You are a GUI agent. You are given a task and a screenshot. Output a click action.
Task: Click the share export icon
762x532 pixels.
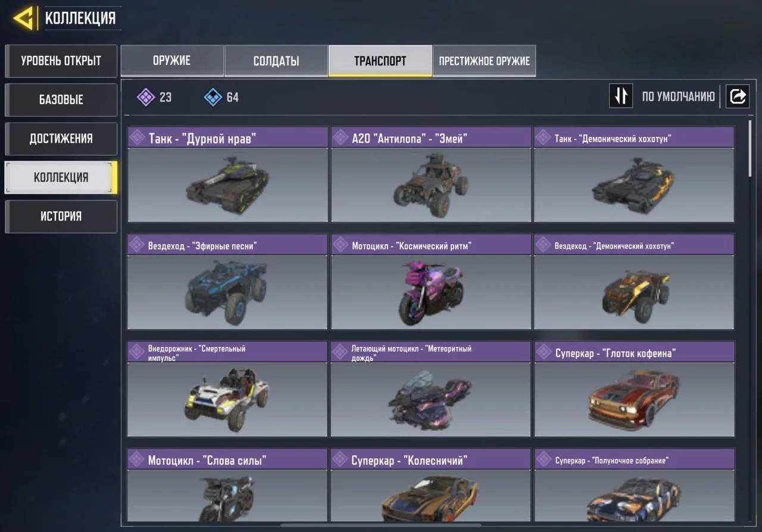tap(738, 96)
